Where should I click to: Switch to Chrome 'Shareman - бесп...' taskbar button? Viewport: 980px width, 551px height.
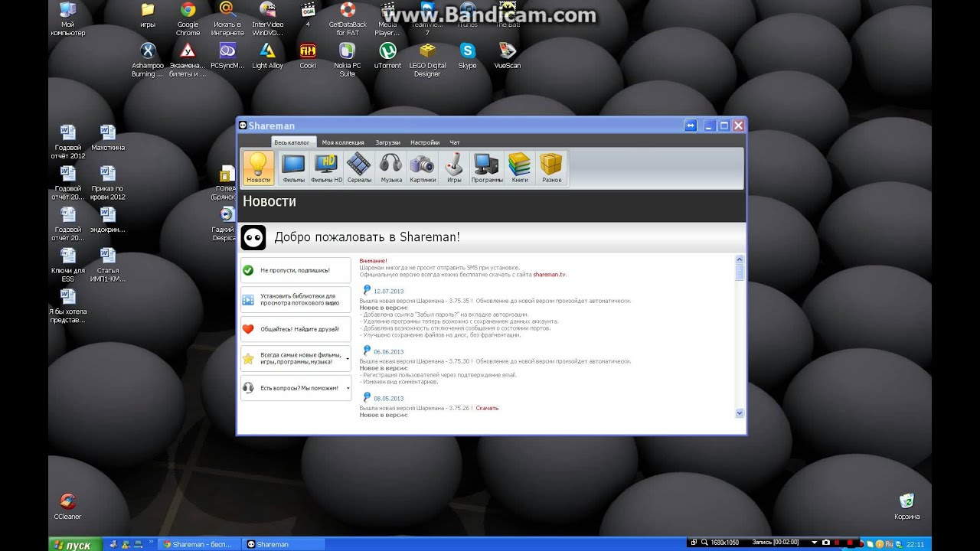click(200, 544)
